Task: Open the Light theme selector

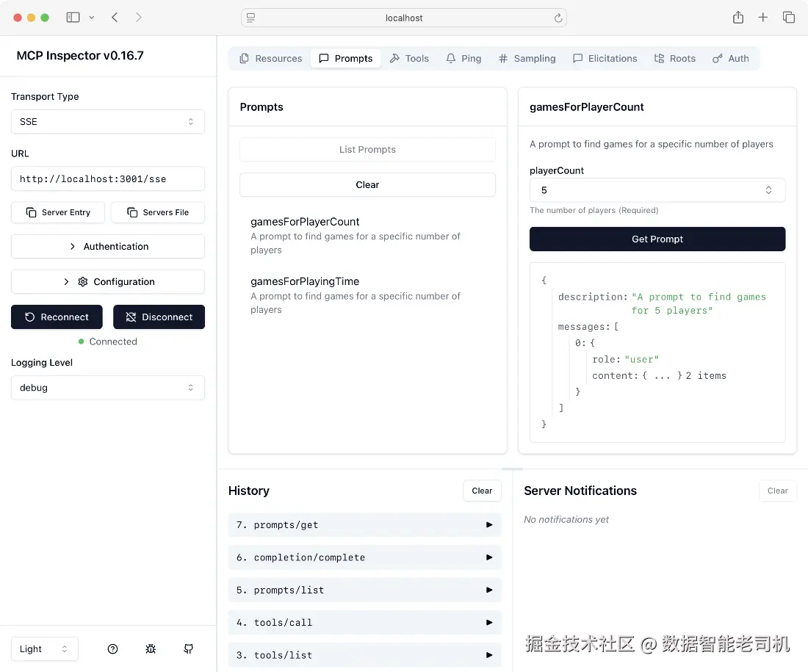Action: click(x=44, y=648)
